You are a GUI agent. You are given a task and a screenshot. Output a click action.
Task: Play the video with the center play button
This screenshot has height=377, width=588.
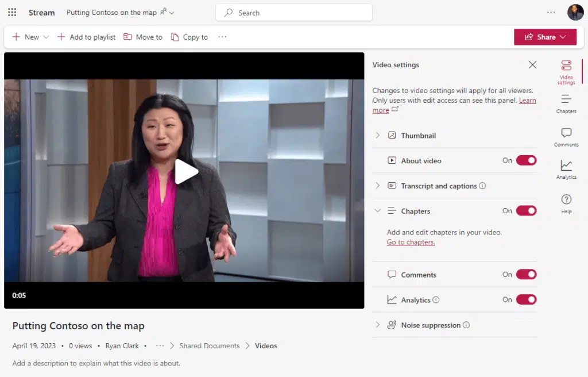187,172
